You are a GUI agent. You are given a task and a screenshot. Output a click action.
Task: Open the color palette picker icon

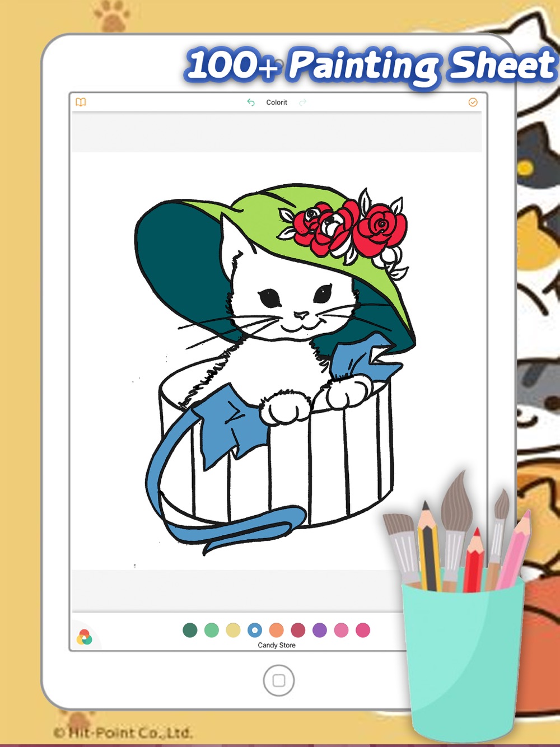pos(85,637)
